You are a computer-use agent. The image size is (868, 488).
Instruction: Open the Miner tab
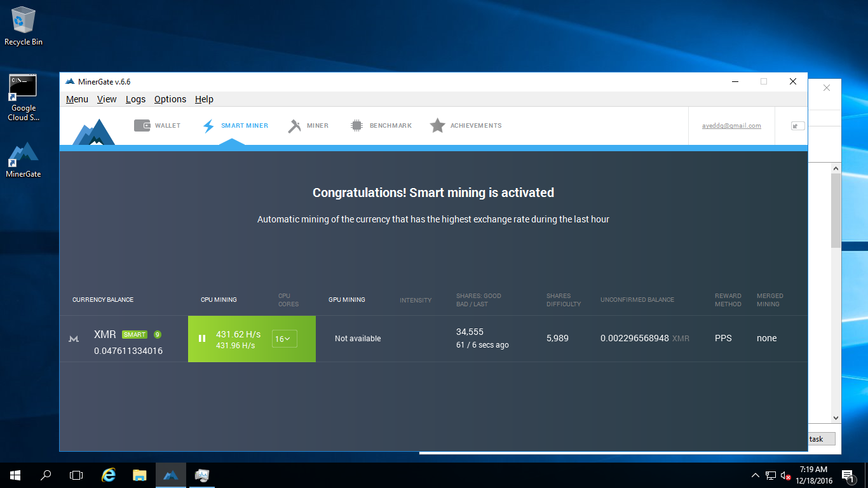point(308,126)
